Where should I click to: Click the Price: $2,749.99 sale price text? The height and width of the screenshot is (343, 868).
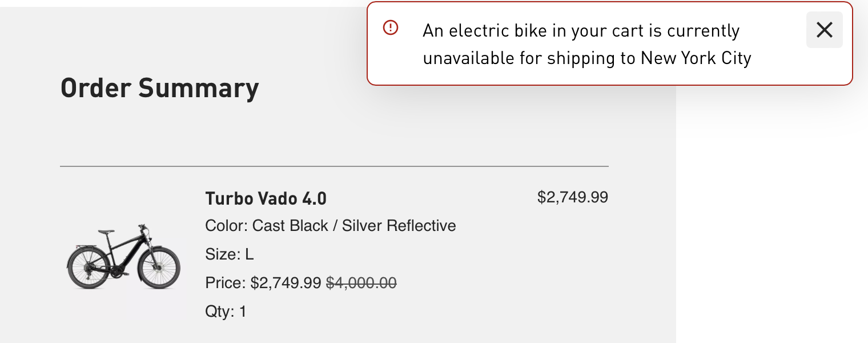pyautogui.click(x=263, y=283)
